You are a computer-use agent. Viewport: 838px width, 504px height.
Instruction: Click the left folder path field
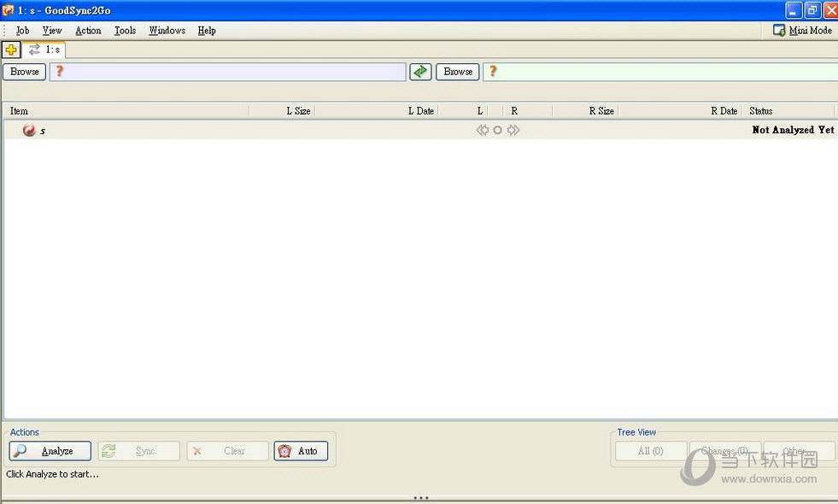pyautogui.click(x=228, y=72)
